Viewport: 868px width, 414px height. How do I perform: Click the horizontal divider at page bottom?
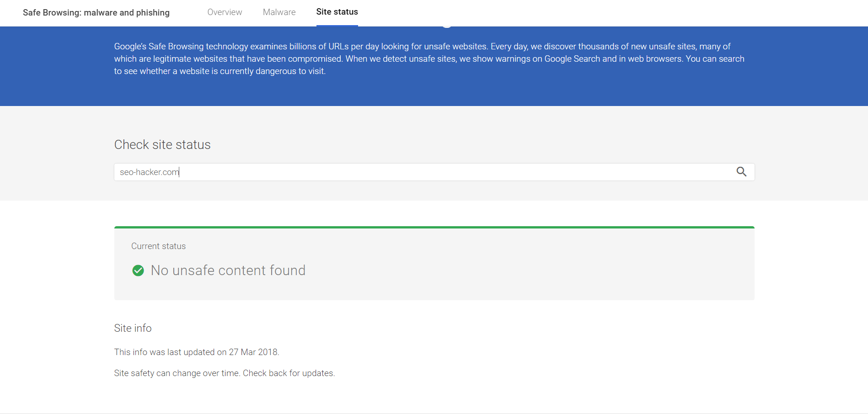[x=434, y=414]
